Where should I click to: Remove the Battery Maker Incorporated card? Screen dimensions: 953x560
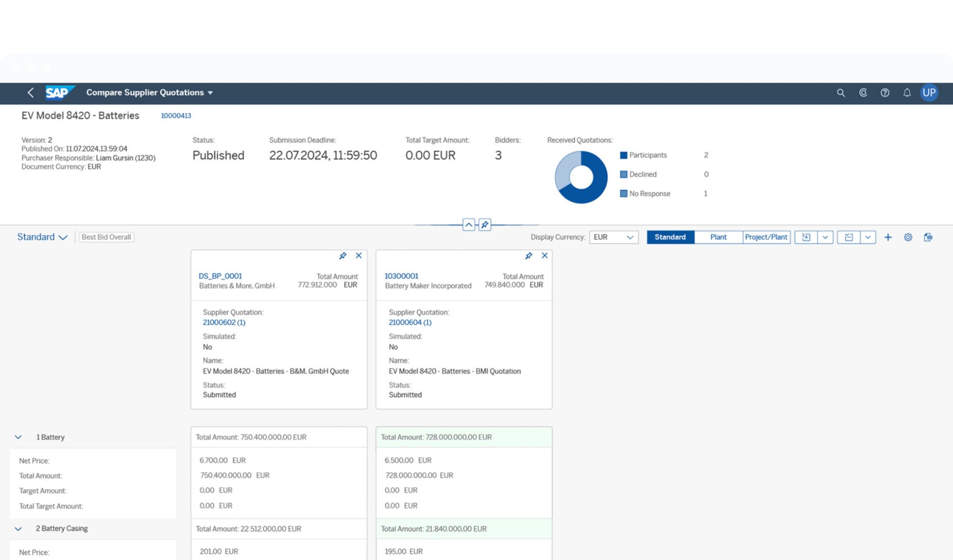point(544,256)
